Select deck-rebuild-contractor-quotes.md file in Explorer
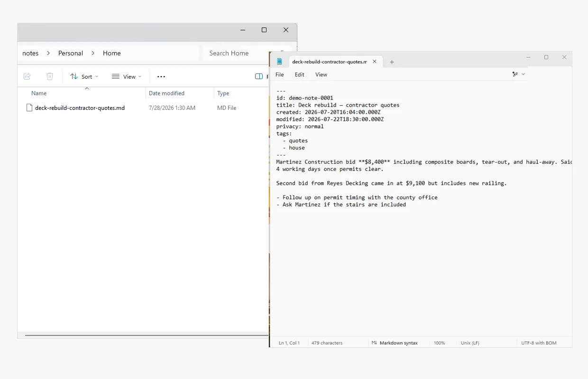 [80, 108]
